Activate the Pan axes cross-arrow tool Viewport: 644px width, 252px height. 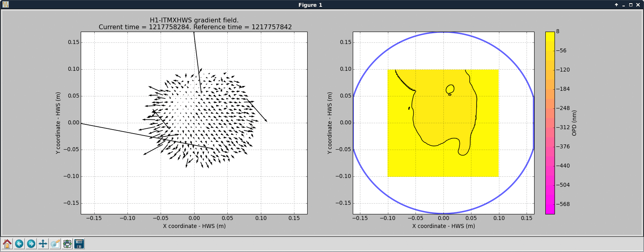[x=43, y=244]
